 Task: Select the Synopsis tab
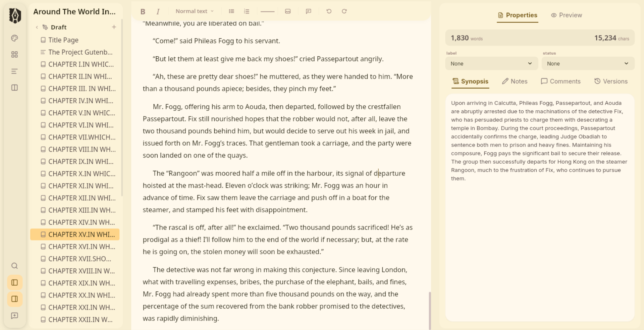pyautogui.click(x=470, y=81)
